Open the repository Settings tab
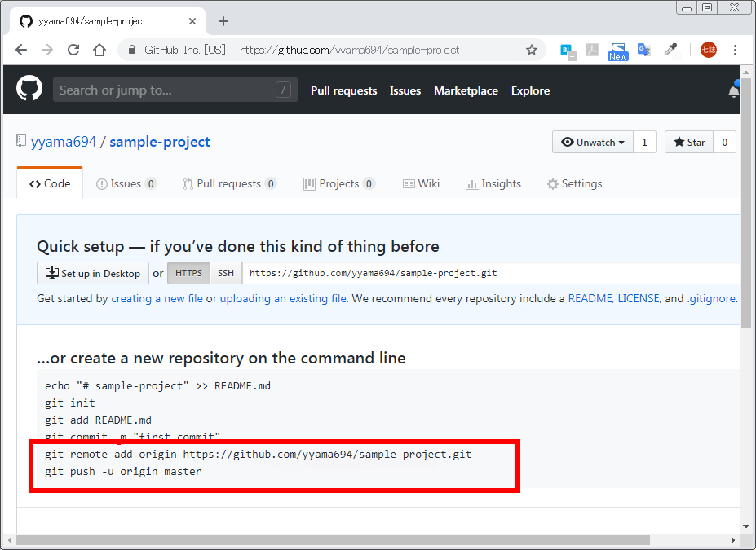 coord(574,183)
